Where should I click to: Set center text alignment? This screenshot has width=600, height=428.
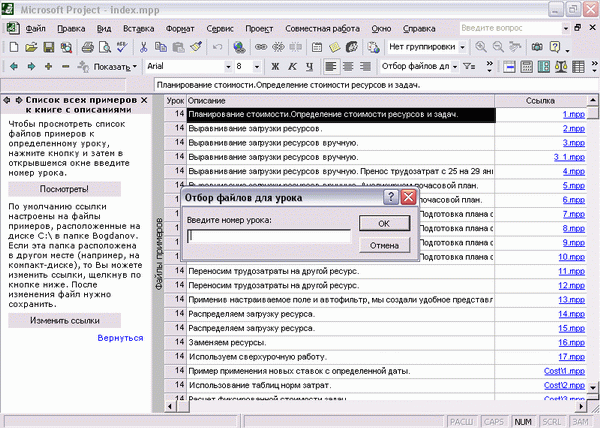348,67
